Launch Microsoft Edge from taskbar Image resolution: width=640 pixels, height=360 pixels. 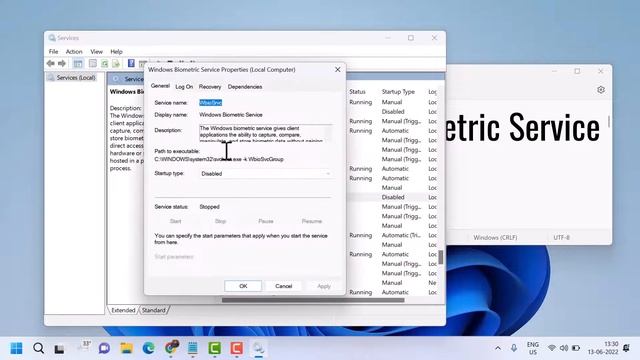click(x=149, y=348)
